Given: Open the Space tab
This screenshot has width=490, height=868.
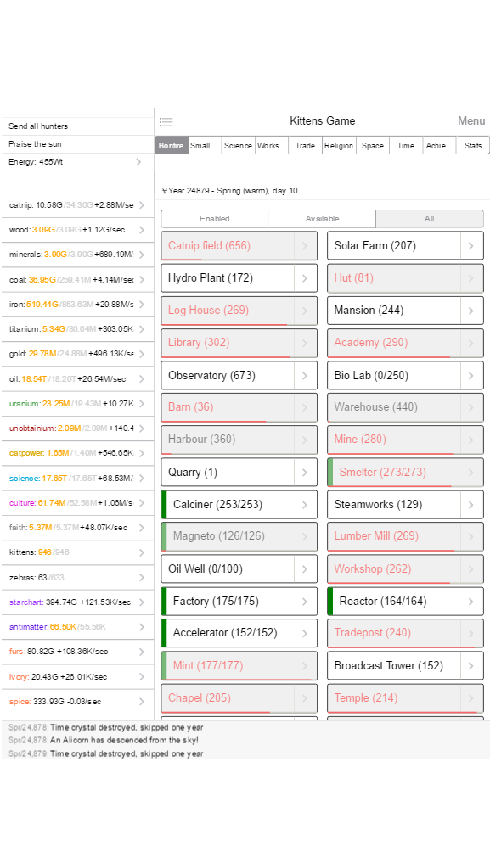Looking at the screenshot, I should click(373, 146).
